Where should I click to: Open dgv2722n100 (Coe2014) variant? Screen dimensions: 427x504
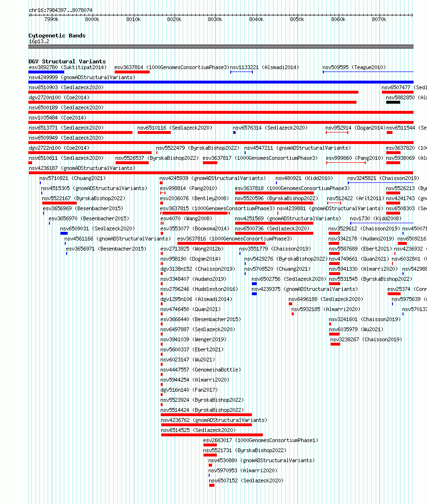coord(59,148)
